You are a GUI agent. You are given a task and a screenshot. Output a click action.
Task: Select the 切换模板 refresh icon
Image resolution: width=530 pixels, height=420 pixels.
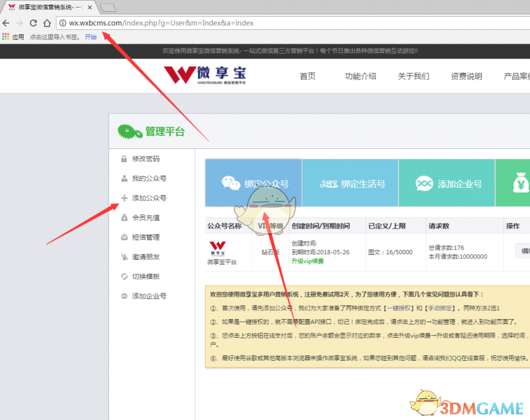pyautogui.click(x=123, y=277)
